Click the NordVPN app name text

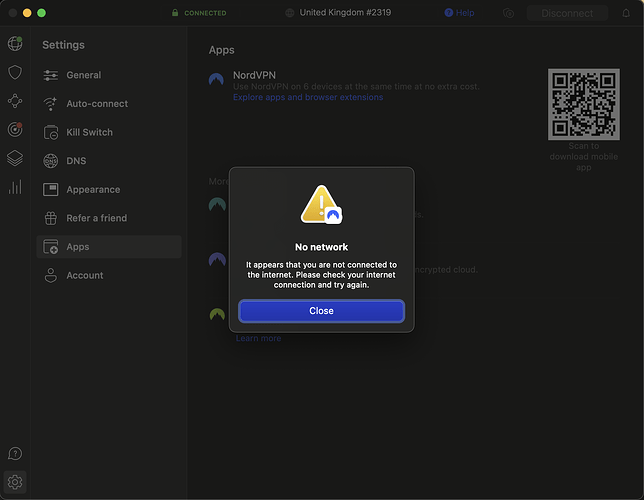[254, 75]
